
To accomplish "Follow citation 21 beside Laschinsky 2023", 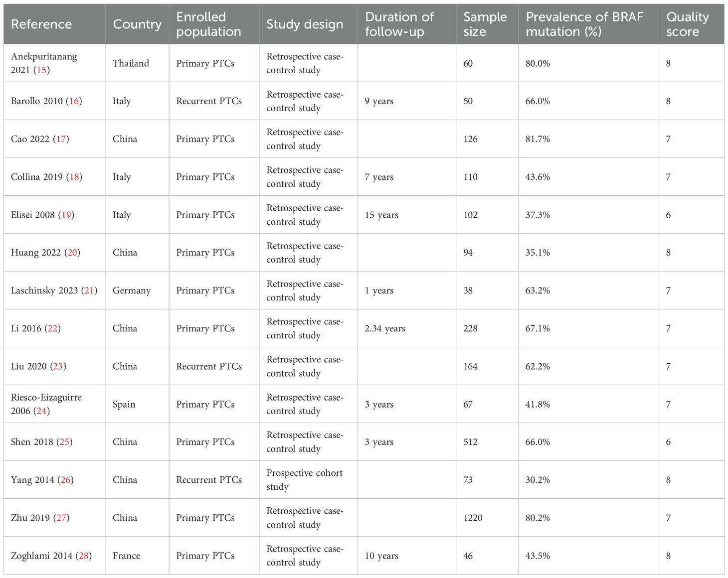I will tap(89, 290).
